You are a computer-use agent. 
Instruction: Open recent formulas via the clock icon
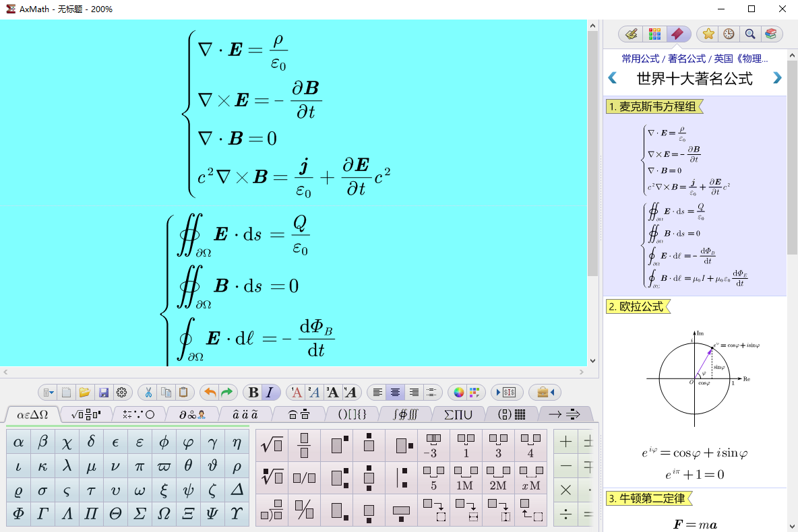click(x=728, y=34)
